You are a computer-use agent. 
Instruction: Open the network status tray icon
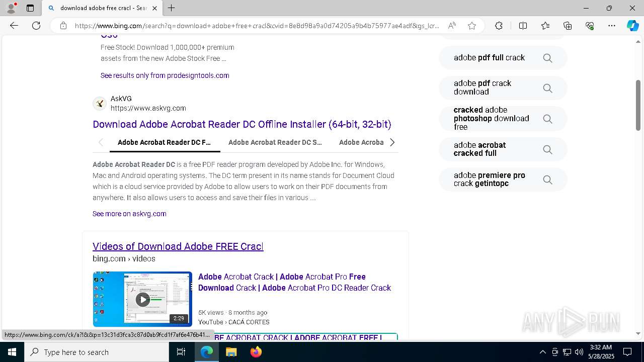567,352
